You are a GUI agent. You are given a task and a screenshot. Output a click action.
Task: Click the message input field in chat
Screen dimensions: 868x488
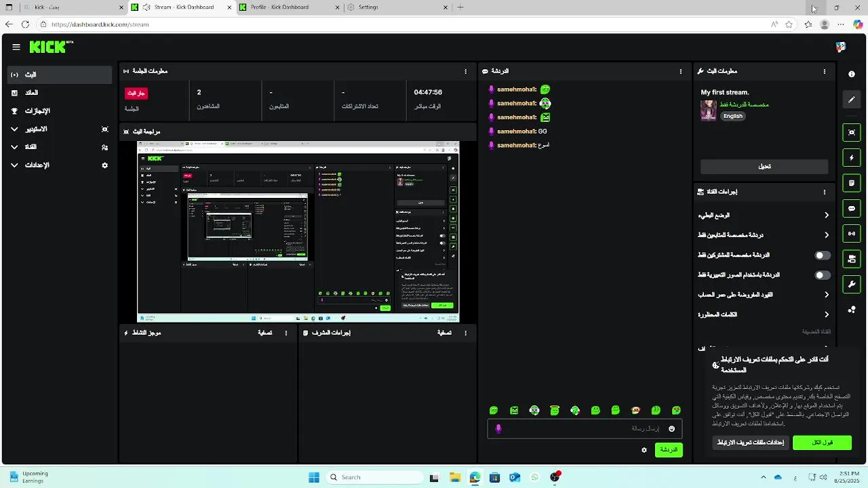pos(585,428)
